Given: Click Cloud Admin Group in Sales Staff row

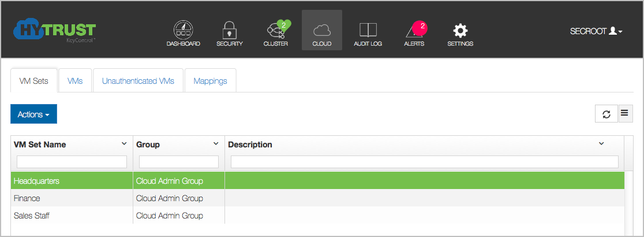Looking at the screenshot, I should pyautogui.click(x=170, y=215).
